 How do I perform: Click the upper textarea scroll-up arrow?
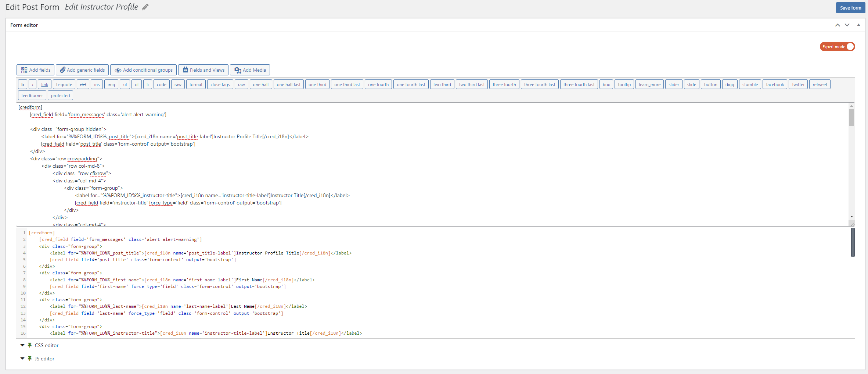point(851,106)
